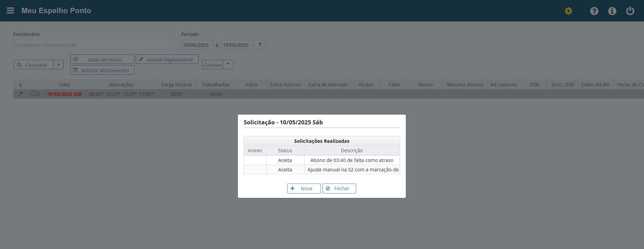Click Nova to create a request
Screen dimensions: 644x249
click(x=304, y=189)
